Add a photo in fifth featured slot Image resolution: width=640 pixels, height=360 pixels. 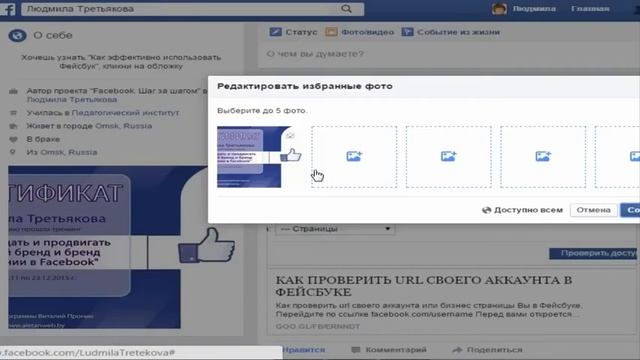tap(618, 157)
